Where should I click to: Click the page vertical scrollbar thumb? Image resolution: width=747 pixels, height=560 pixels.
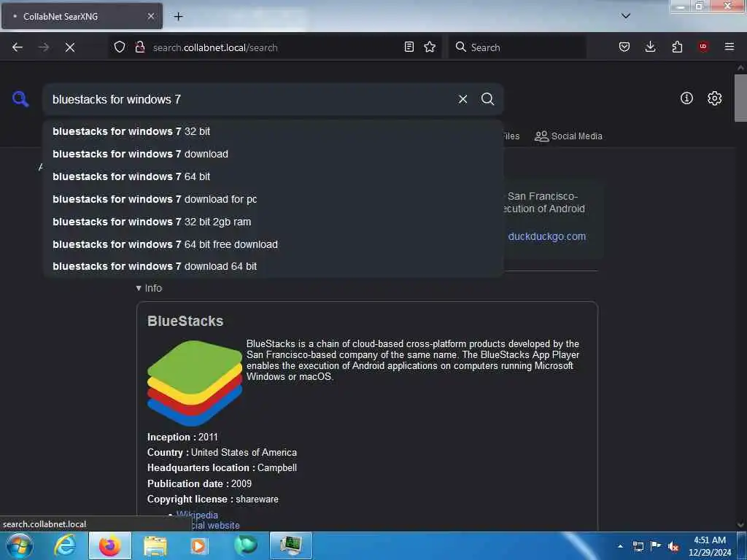[x=740, y=98]
